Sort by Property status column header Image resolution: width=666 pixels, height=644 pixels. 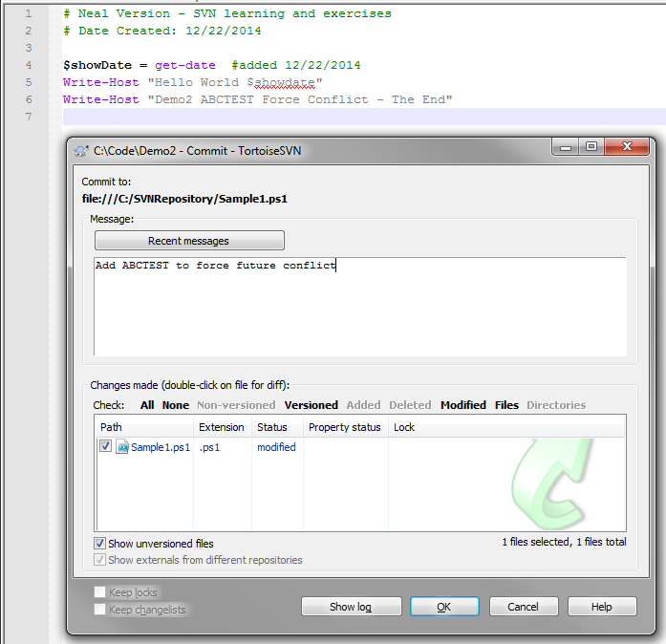(x=345, y=427)
